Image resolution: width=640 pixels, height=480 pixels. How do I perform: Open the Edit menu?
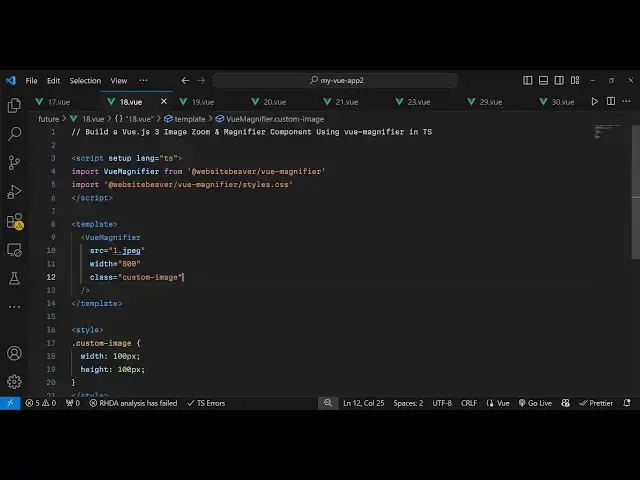(x=53, y=80)
